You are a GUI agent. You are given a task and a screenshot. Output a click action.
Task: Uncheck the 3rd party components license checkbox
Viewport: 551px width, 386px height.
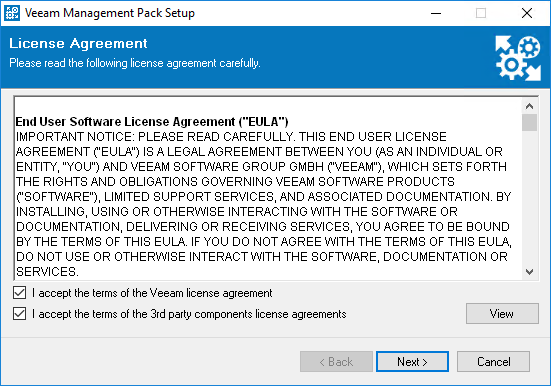tap(19, 314)
